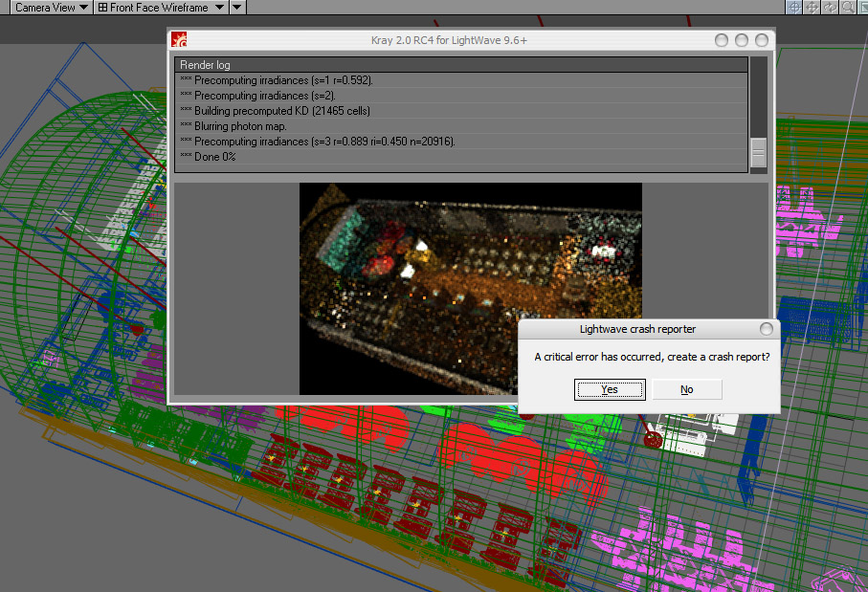Click the Kray logo icon in title bar
The image size is (868, 592).
coord(178,40)
